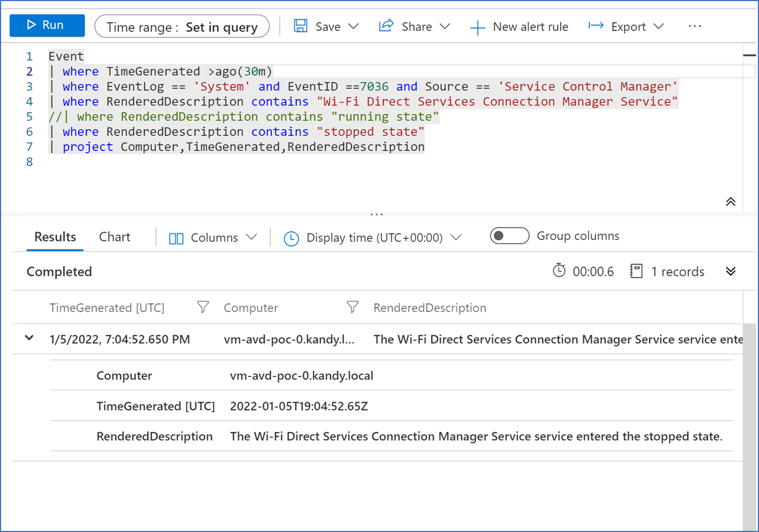Viewport: 759px width, 532px height.
Task: Switch to the Chart tab
Action: click(115, 237)
